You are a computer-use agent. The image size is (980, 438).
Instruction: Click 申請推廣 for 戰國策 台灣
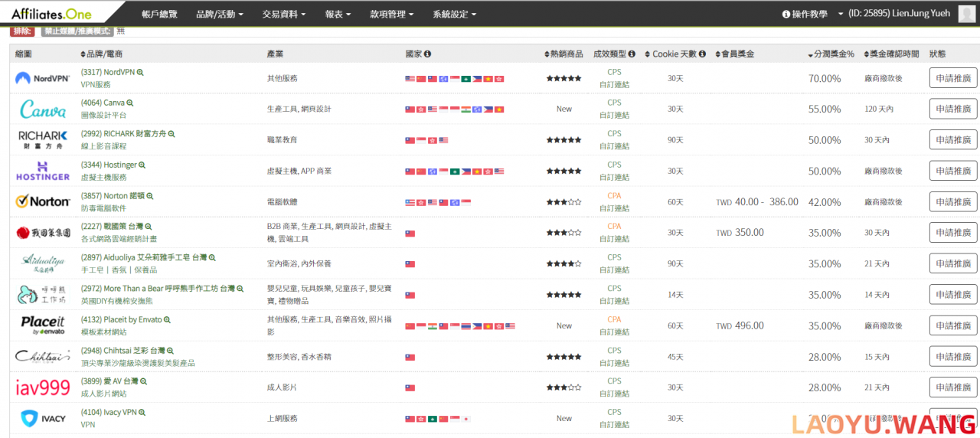point(953,232)
